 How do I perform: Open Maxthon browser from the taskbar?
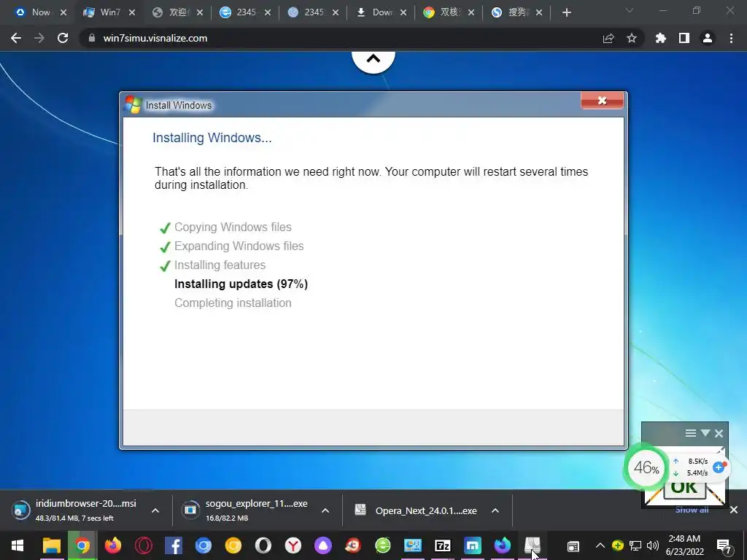click(473, 545)
